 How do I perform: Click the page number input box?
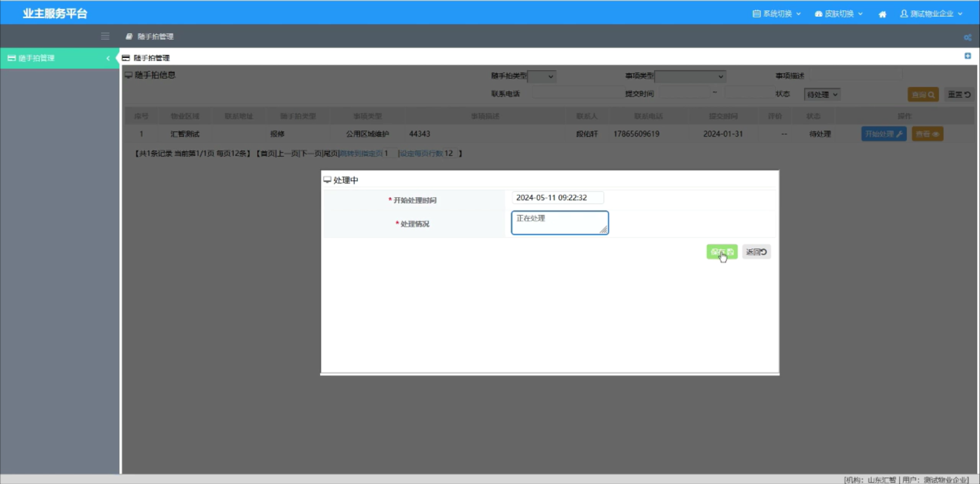tap(390, 153)
